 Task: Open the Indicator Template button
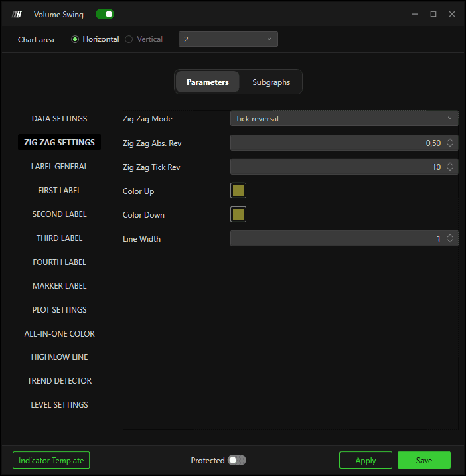51,460
